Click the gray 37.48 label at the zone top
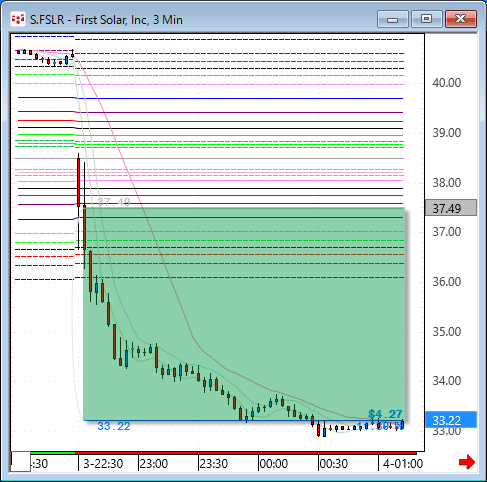 point(114,202)
